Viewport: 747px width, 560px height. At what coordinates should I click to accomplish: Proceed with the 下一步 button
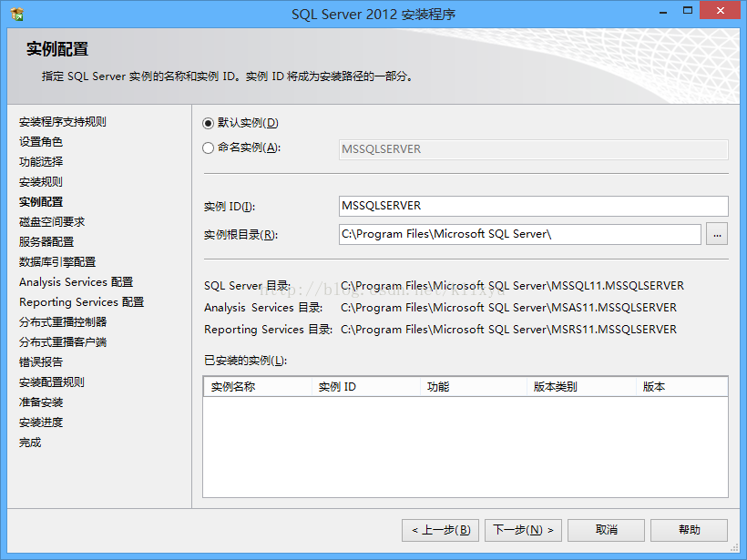tap(523, 530)
